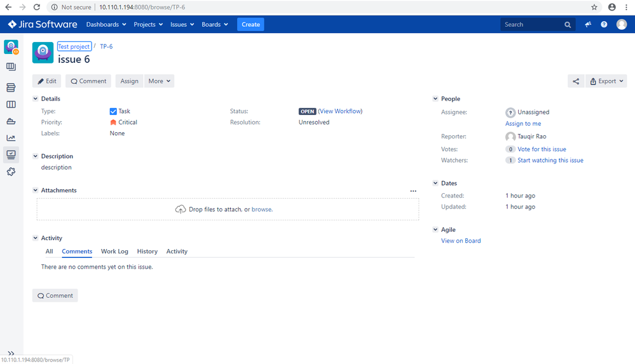Open Chrome three-dot menu
Viewport: 635px width, 364px height.
pos(626,7)
